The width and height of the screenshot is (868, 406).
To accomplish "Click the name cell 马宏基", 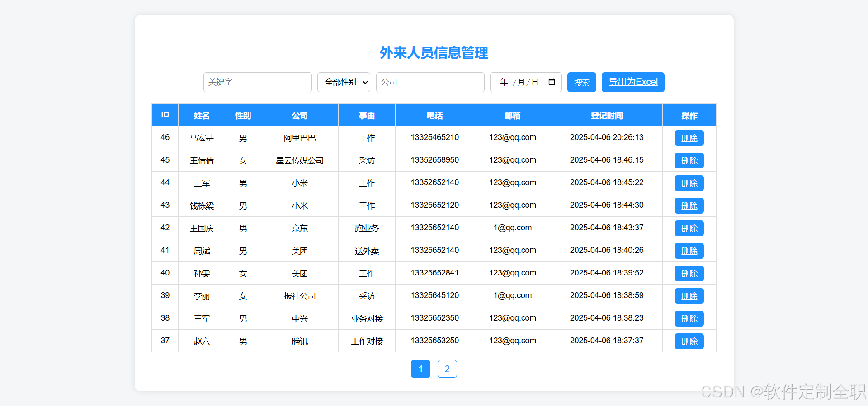I will point(202,138).
